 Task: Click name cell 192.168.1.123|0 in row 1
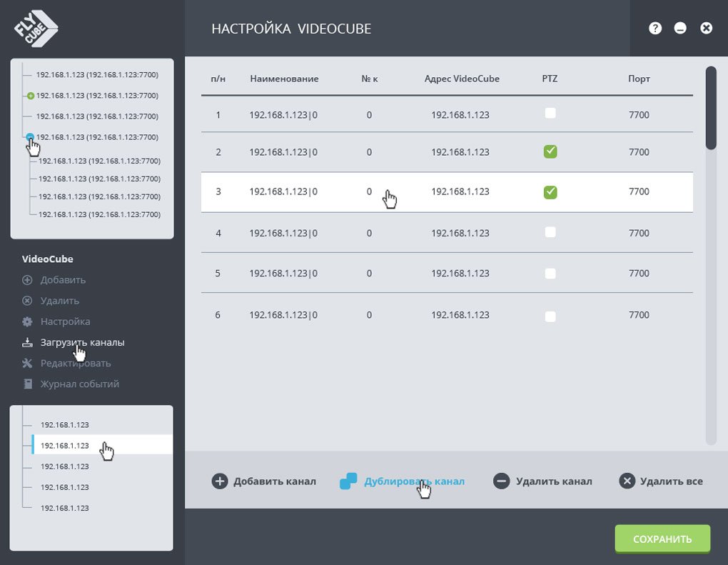[x=283, y=115]
